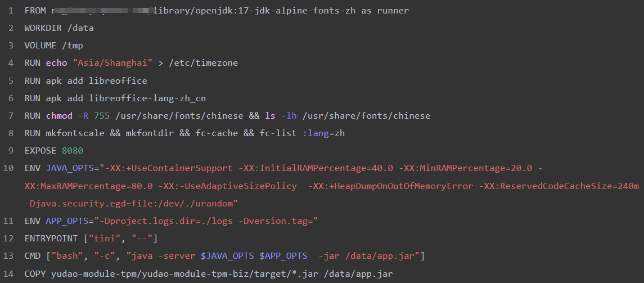Click the COPY keyword on line 14
644x283 pixels.
pyautogui.click(x=35, y=273)
